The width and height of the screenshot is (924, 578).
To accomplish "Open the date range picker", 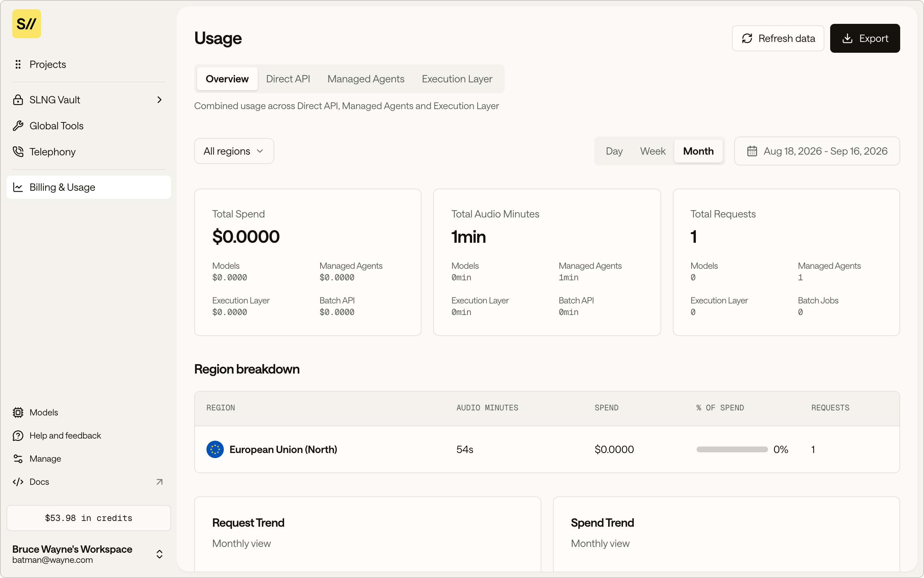I will coord(817,151).
